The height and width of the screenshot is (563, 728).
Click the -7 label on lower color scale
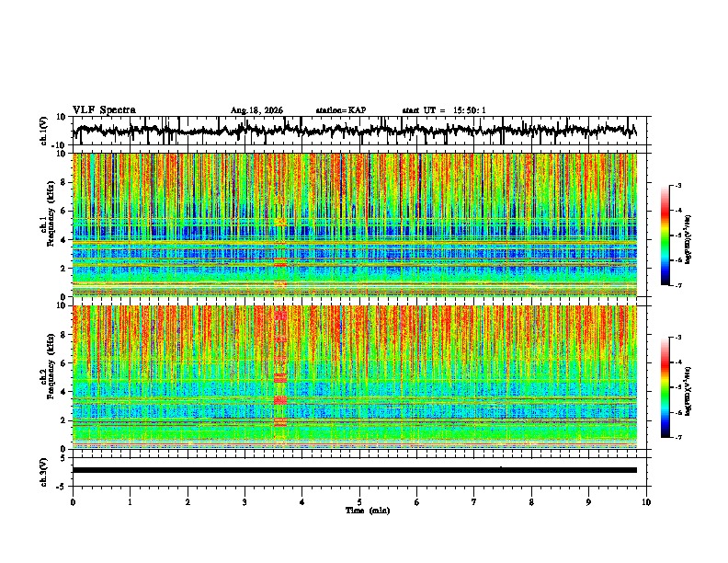point(678,437)
